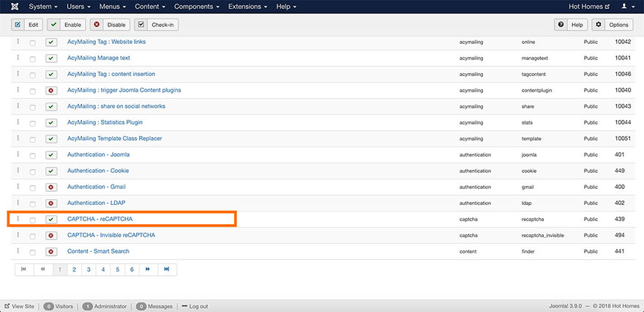This screenshot has height=312, width=644.
Task: Select checkbox for Content - Smart Search
Action: pos(32,252)
